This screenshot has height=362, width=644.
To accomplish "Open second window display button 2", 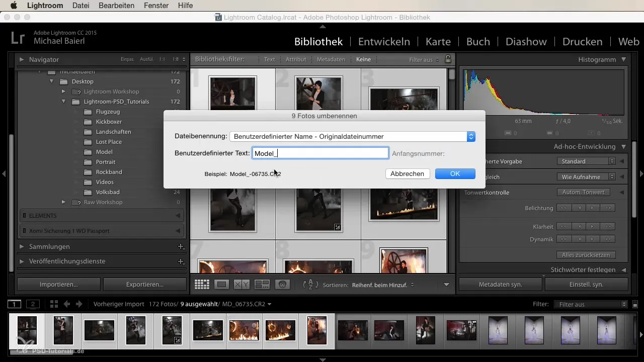I will coord(33,304).
